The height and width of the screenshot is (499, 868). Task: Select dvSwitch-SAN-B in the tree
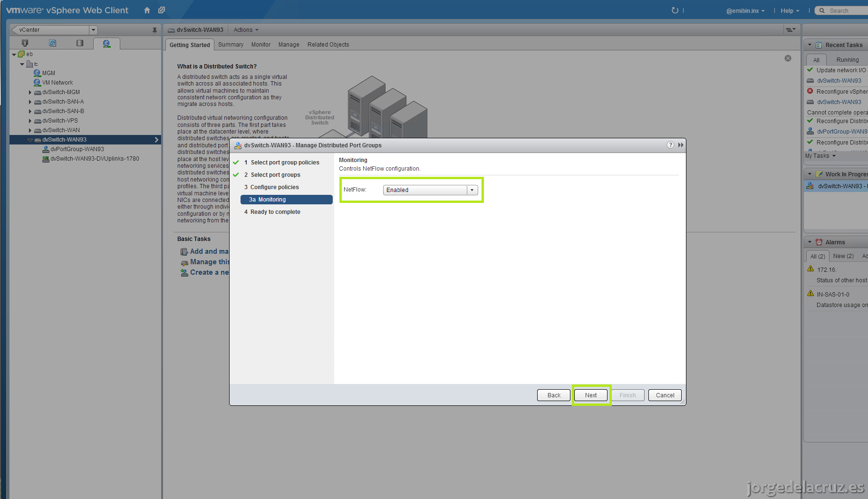63,111
